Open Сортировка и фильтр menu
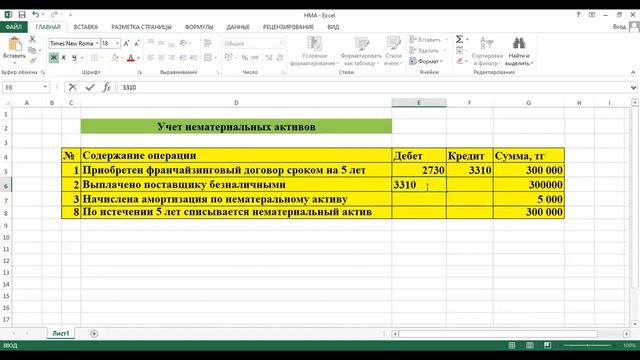640x360 pixels. (487, 51)
